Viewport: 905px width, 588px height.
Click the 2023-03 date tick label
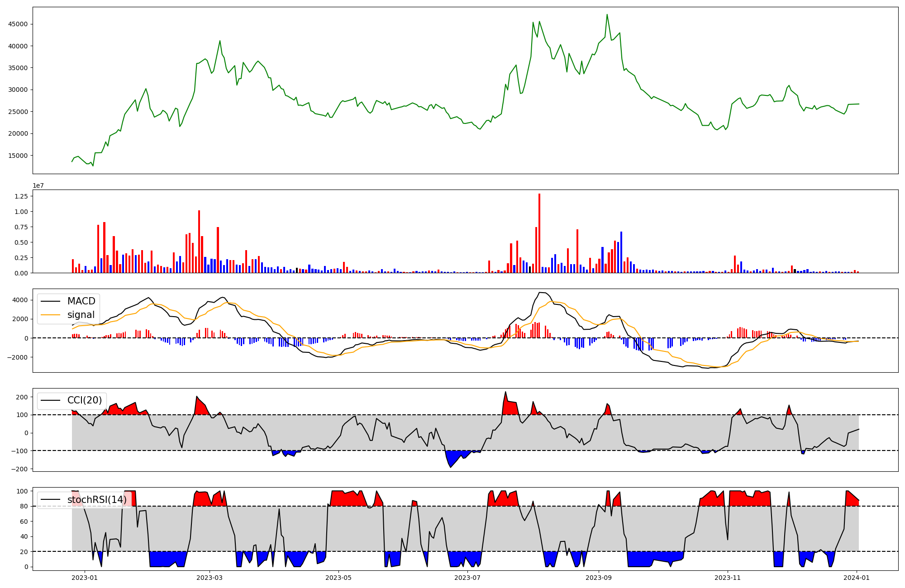[210, 578]
